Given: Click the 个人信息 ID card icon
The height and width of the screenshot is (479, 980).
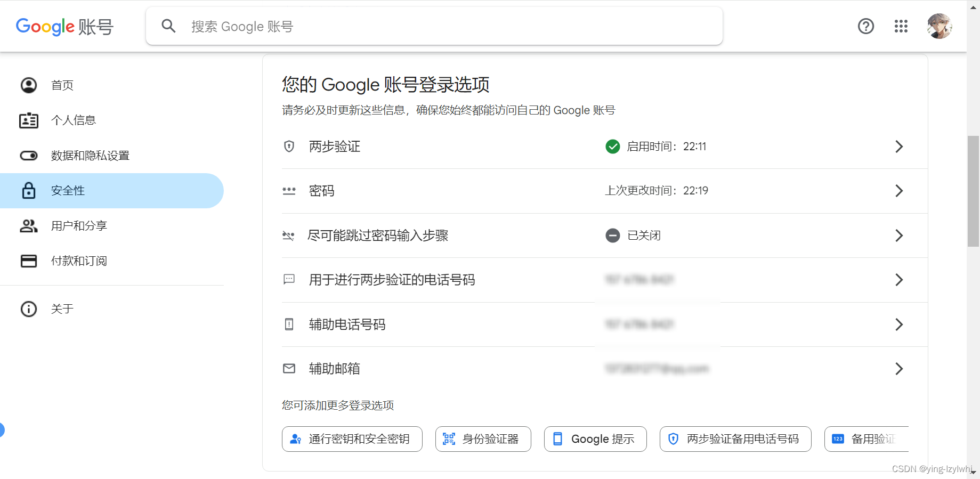Looking at the screenshot, I should tap(29, 120).
